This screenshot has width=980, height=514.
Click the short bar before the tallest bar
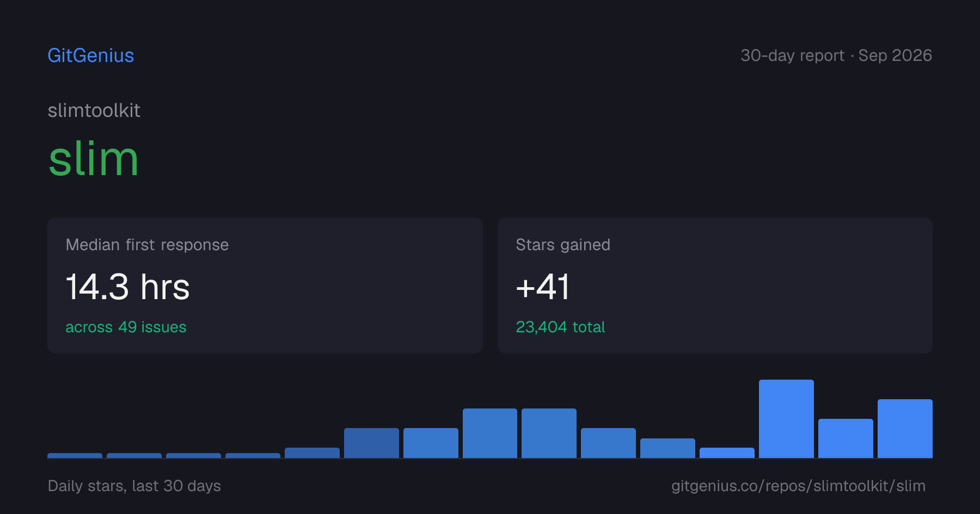click(x=727, y=453)
